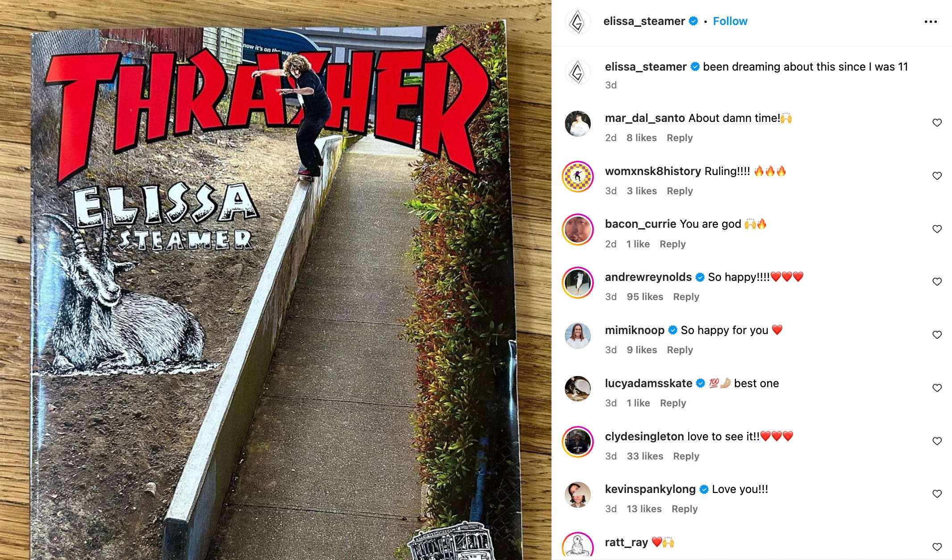View 95 likes on andrewreynolds' comment
Viewport: 952px width, 560px height.
[x=645, y=297]
